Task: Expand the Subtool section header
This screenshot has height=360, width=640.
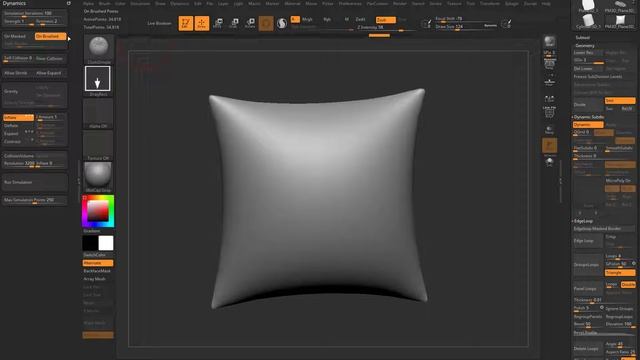Action: point(582,38)
